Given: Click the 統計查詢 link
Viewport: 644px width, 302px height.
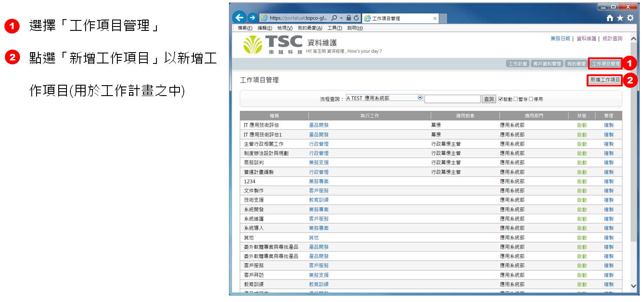Looking at the screenshot, I should click(612, 39).
